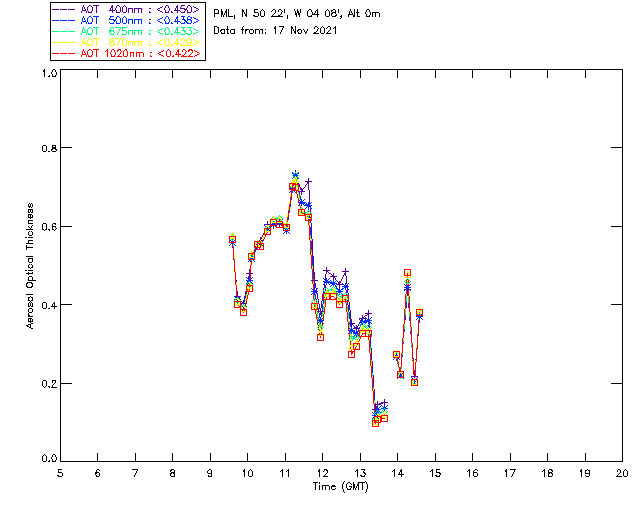
Task: Click the 'Aerosol Optical Thickness' y-axis label
Action: [x=33, y=265]
